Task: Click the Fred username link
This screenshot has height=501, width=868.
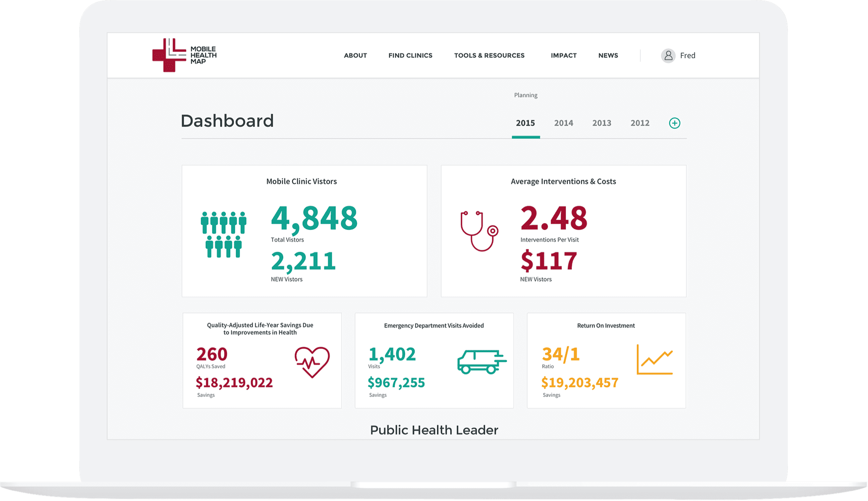Action: pos(687,56)
